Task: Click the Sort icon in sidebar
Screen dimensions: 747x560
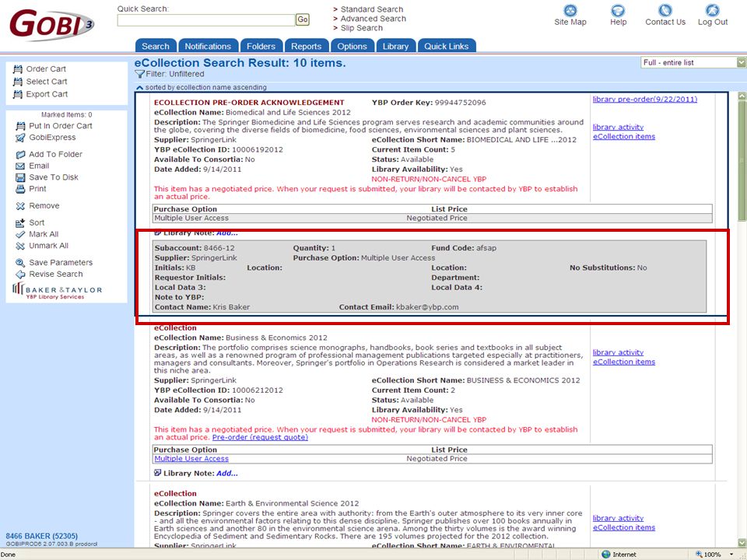Action: tap(20, 223)
